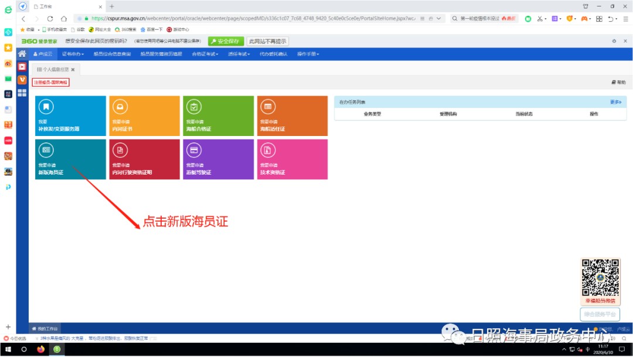Screen dimensions: 633x364
Task: Click the four-square extensions grid icon
Action: 599,19
